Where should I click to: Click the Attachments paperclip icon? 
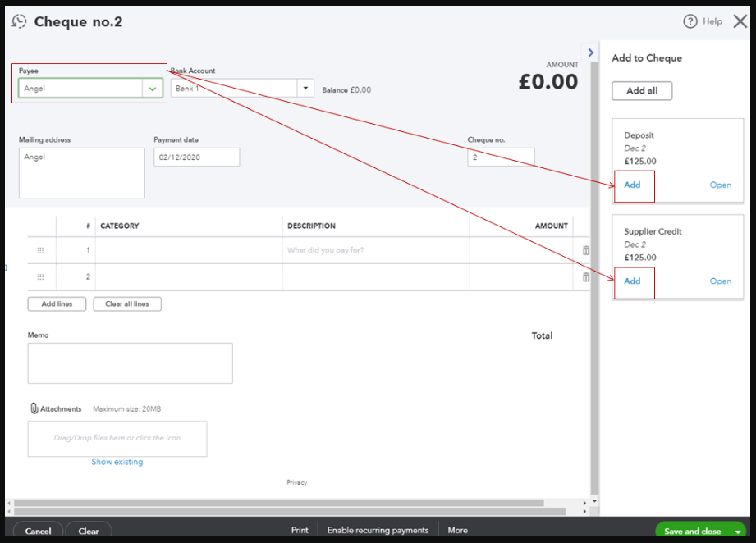34,408
